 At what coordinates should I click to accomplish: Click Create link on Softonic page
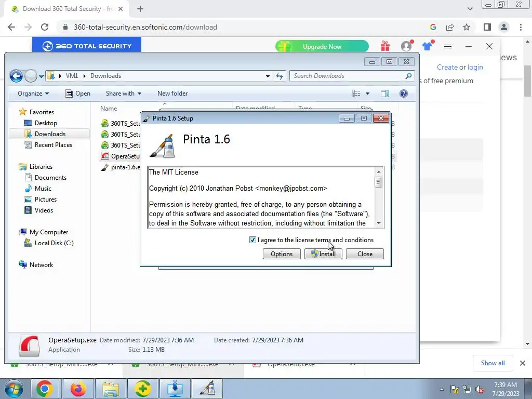coord(447,67)
